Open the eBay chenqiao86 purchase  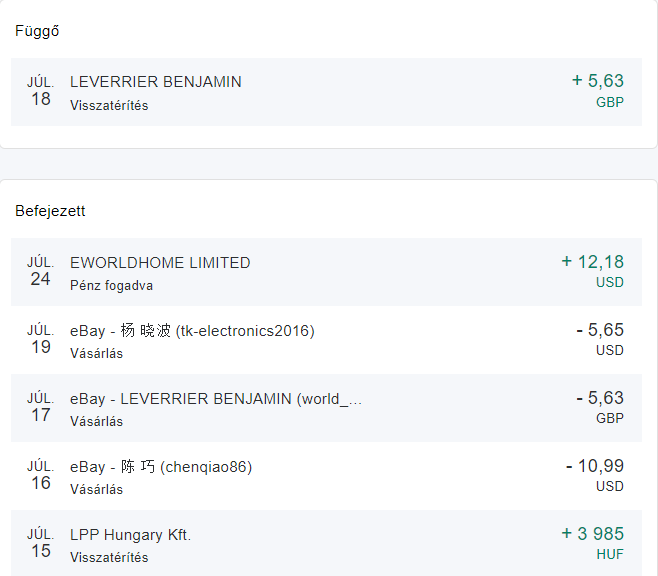point(161,467)
